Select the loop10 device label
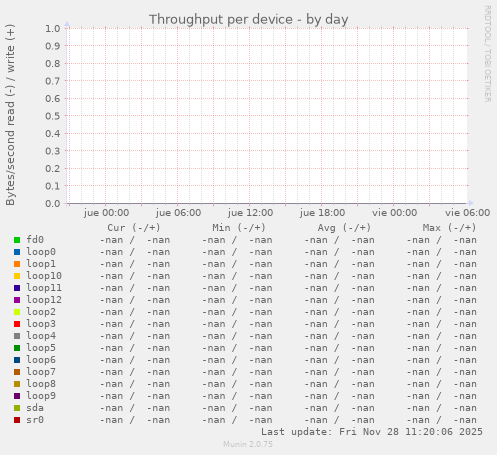The image size is (497, 455). (x=44, y=276)
